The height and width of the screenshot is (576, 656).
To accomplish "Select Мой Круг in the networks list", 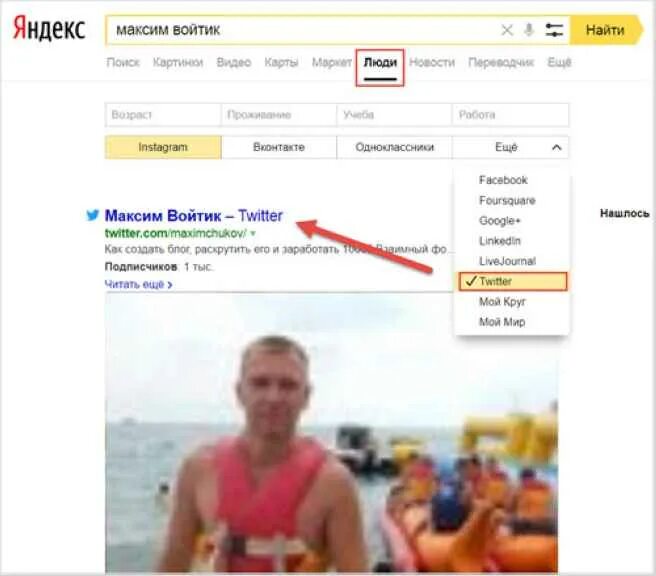I will click(x=502, y=302).
